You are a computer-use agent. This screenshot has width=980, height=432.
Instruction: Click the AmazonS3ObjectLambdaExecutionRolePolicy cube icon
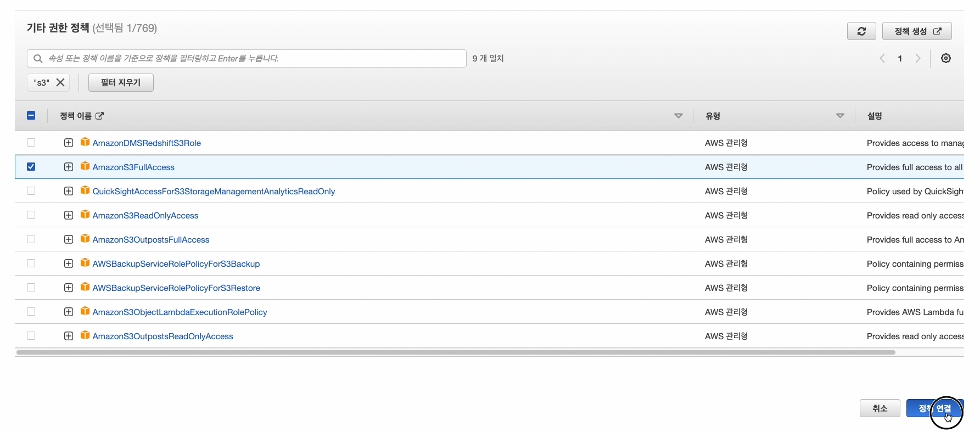[85, 311]
